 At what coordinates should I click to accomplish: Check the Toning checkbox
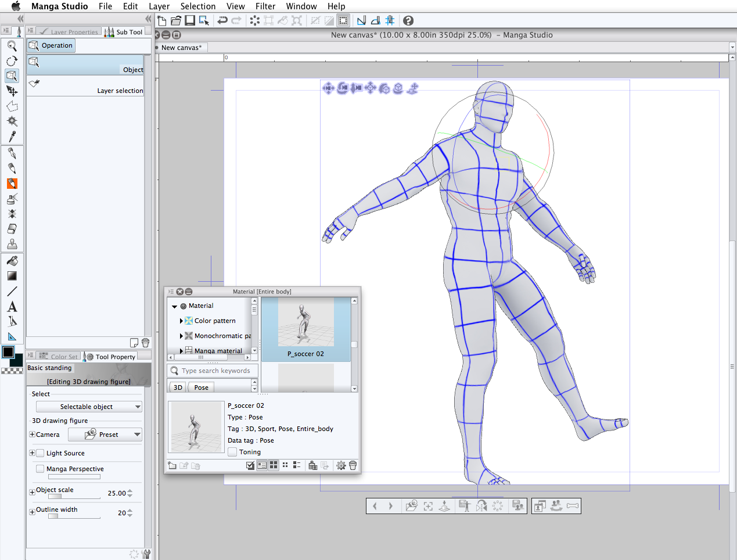[232, 452]
